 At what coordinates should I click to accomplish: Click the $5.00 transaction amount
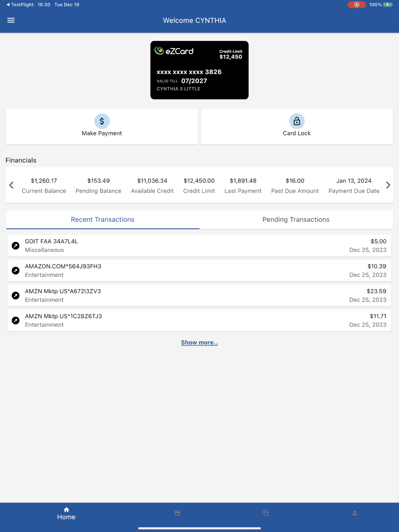pyautogui.click(x=378, y=241)
